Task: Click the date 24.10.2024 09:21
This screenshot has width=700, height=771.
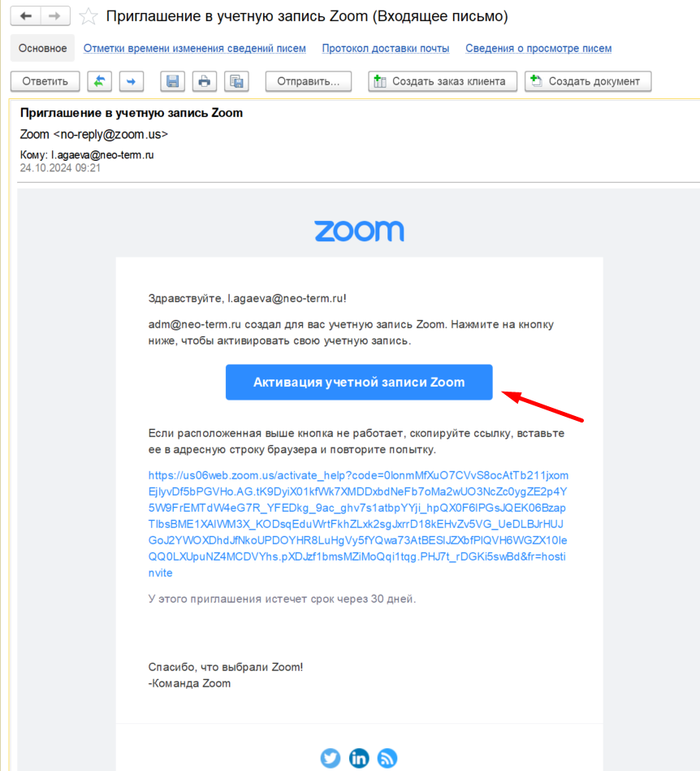Action: point(60,167)
